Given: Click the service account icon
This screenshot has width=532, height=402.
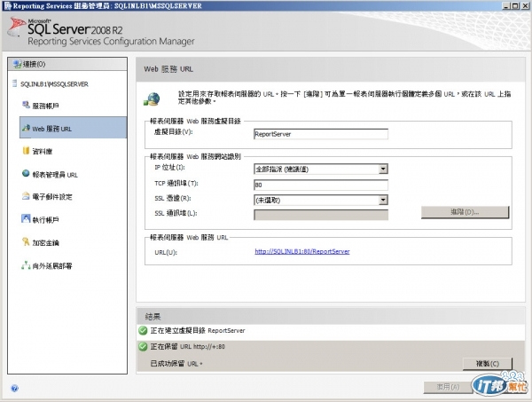Looking at the screenshot, I should (26, 105).
